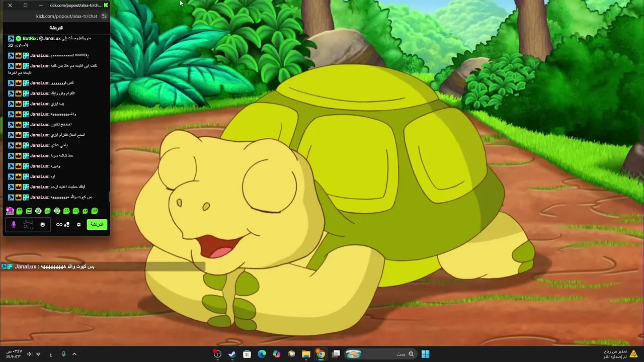644x362 pixels.
Task: Click the purple microphone icon in message box
Action: [14, 225]
